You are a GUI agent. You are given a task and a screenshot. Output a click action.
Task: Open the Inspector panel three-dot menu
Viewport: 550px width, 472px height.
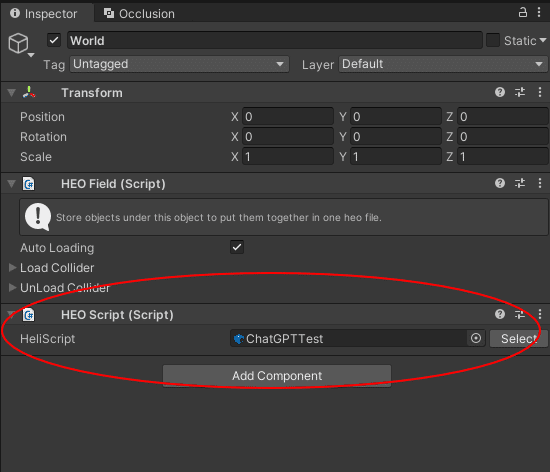[539, 13]
